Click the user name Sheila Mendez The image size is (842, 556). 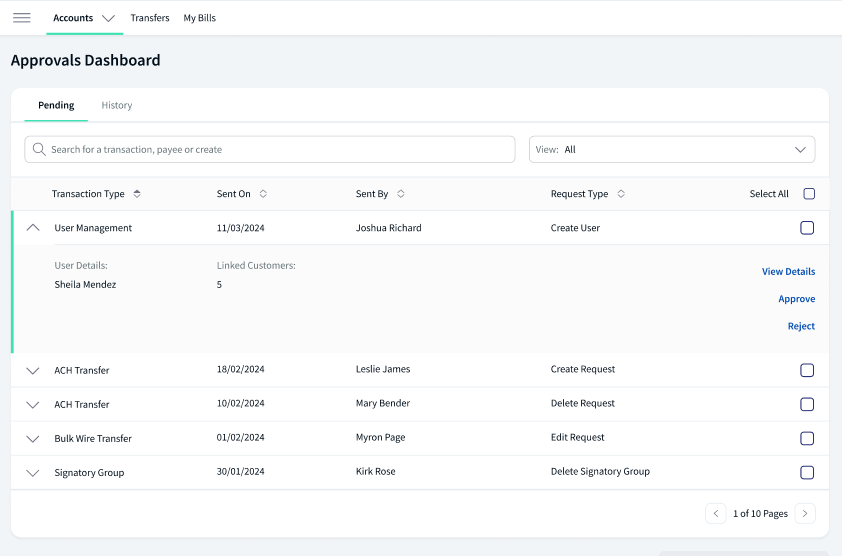[x=85, y=284]
